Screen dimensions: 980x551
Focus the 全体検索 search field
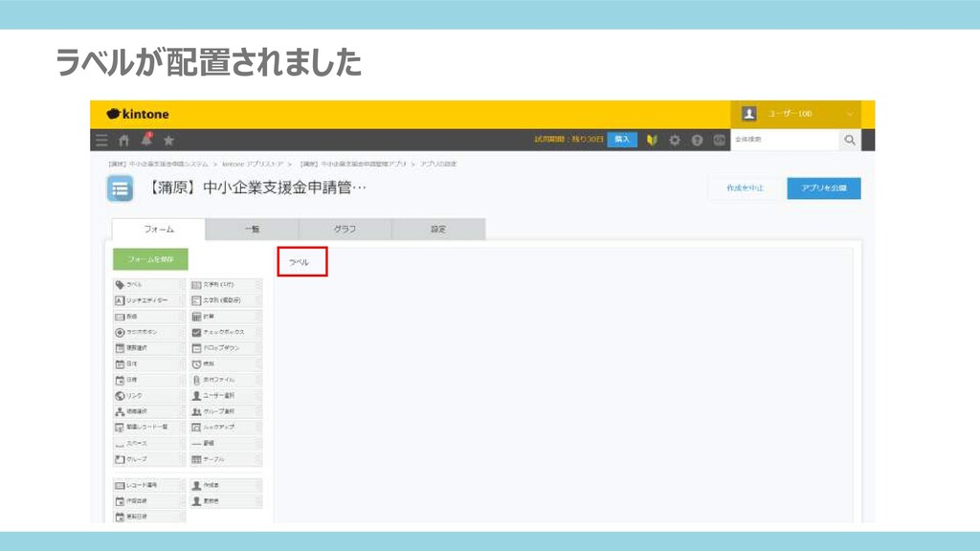(x=785, y=140)
